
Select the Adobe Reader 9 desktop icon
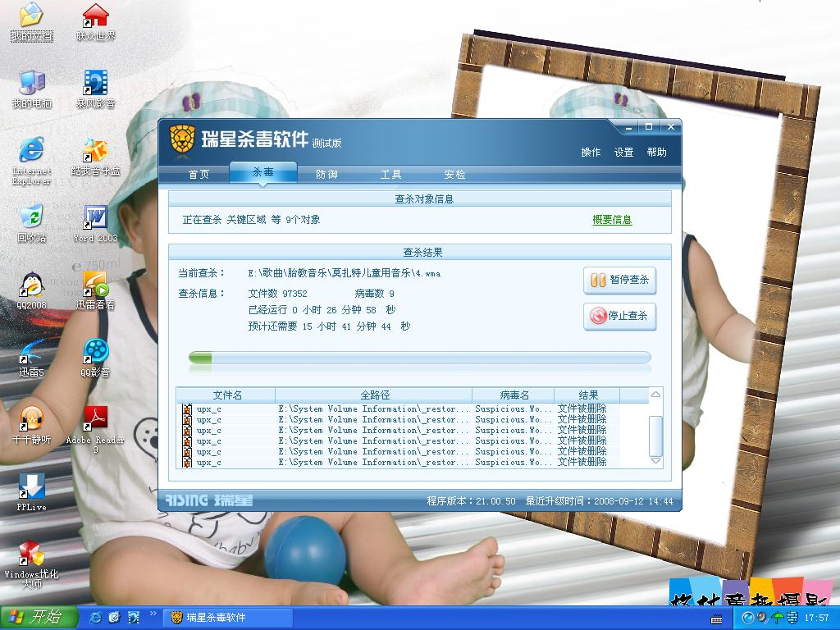coord(95,430)
